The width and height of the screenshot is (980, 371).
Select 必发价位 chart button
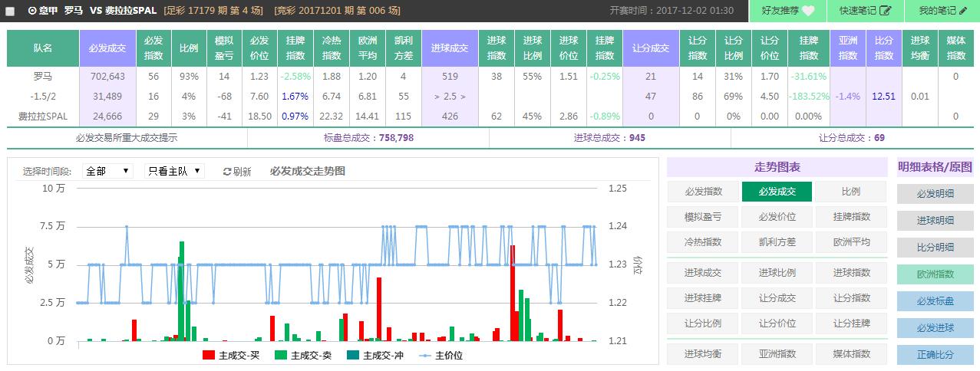pyautogui.click(x=777, y=217)
